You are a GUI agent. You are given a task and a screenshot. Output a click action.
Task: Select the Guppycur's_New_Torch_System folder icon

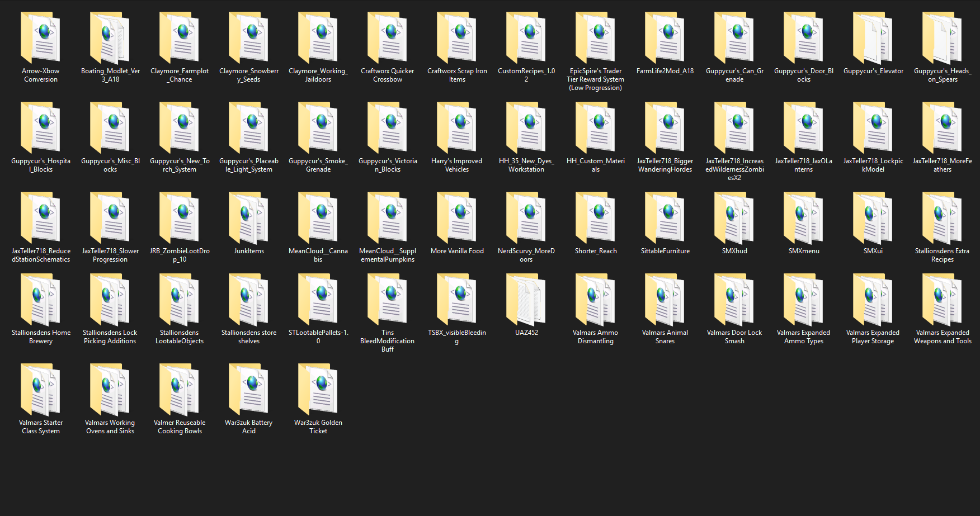point(180,128)
